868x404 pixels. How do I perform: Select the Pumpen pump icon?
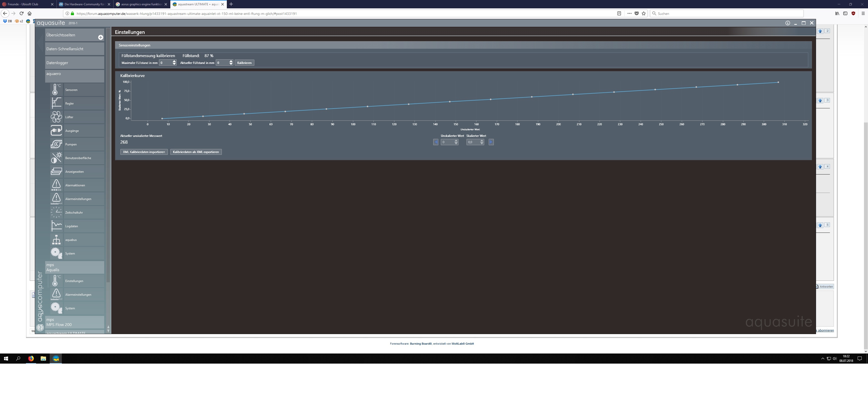tap(56, 144)
